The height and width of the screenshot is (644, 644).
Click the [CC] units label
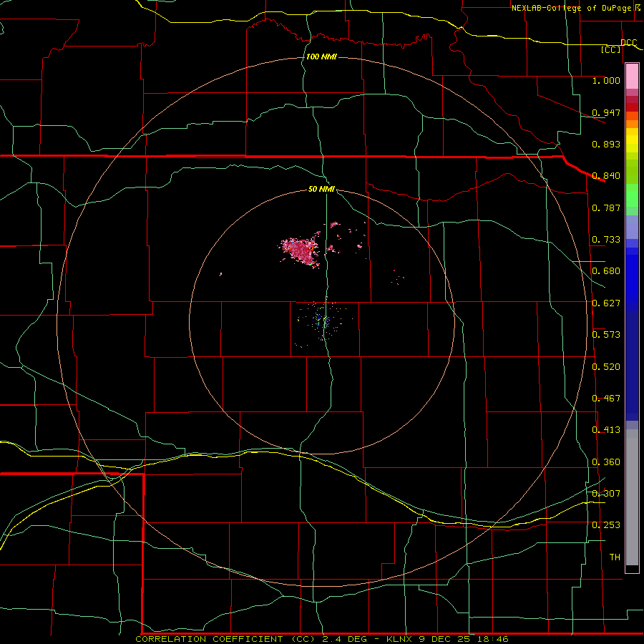click(611, 49)
